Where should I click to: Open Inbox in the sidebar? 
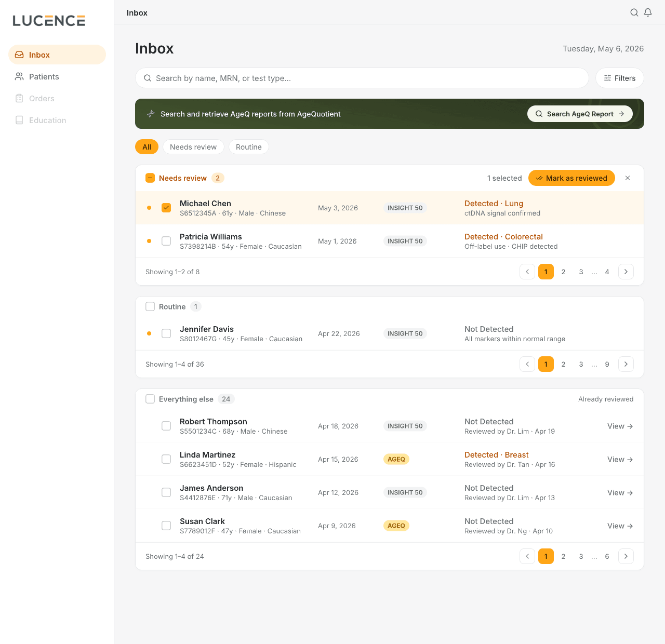(x=57, y=55)
